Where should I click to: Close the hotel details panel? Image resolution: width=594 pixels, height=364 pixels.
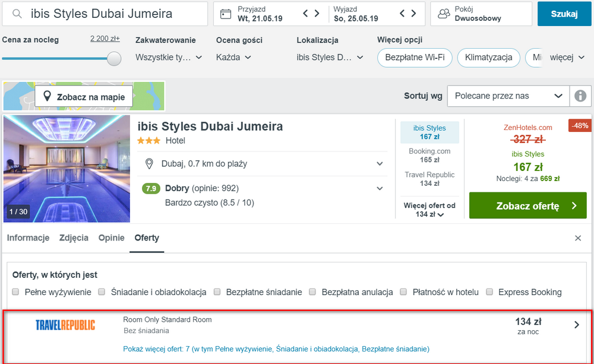click(x=578, y=238)
